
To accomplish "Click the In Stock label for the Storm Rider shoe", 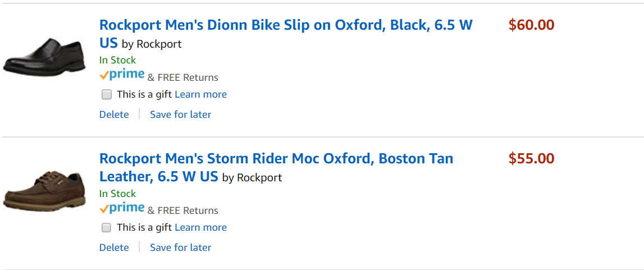I will pos(117,194).
